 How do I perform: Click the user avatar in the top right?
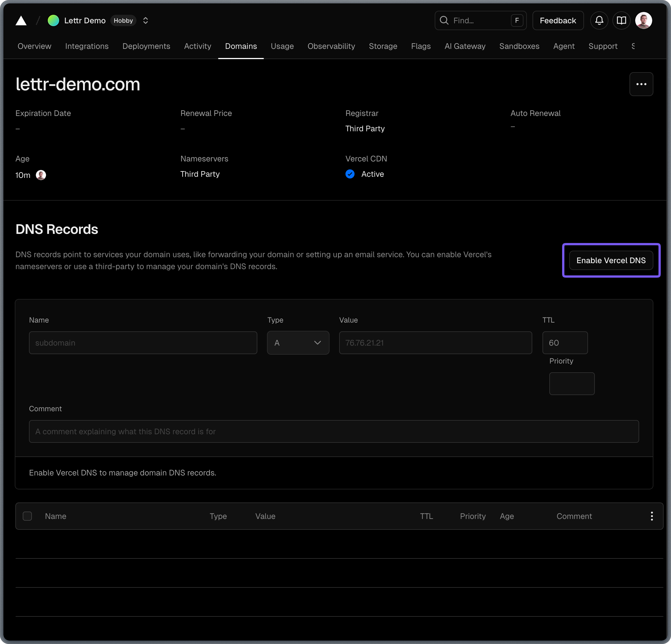[644, 20]
